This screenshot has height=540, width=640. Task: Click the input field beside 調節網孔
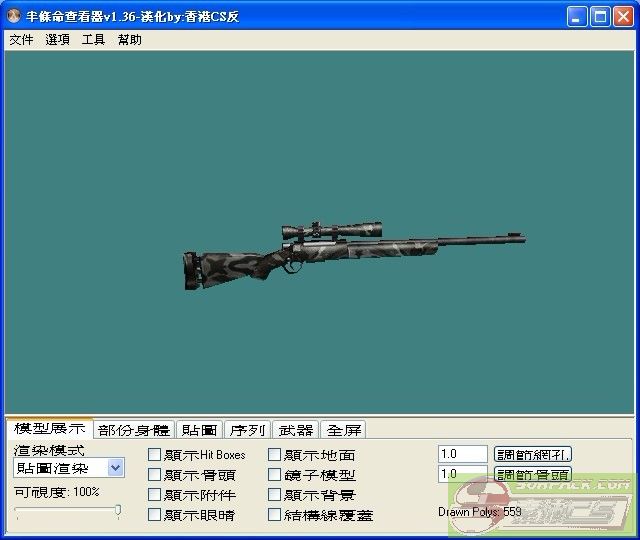click(x=462, y=454)
